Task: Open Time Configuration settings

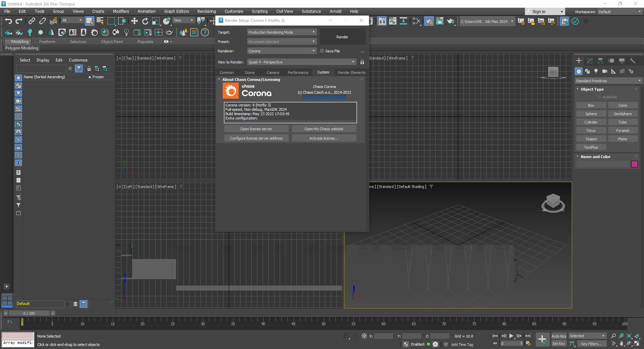Action: click(x=528, y=343)
